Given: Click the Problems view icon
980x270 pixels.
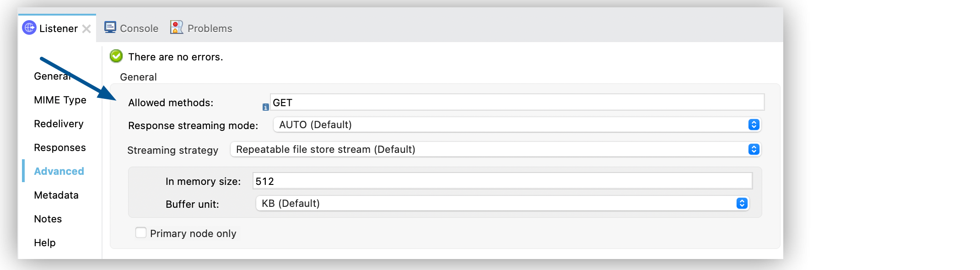Looking at the screenshot, I should tap(176, 27).
